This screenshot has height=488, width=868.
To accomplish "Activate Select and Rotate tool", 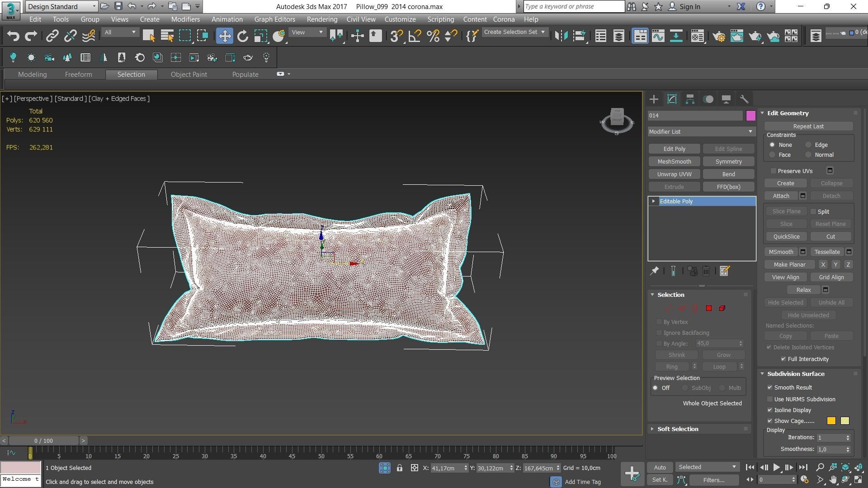I will [x=243, y=36].
